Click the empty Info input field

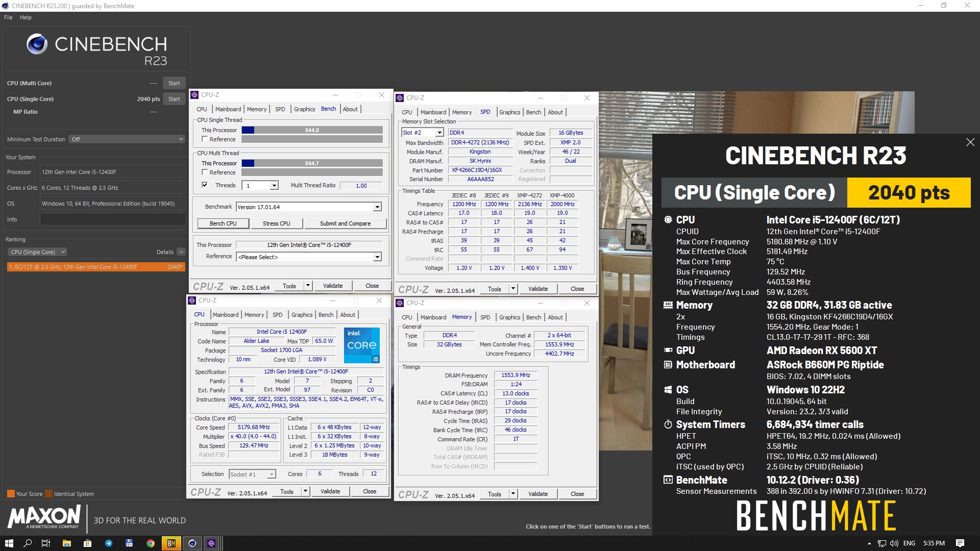point(113,219)
